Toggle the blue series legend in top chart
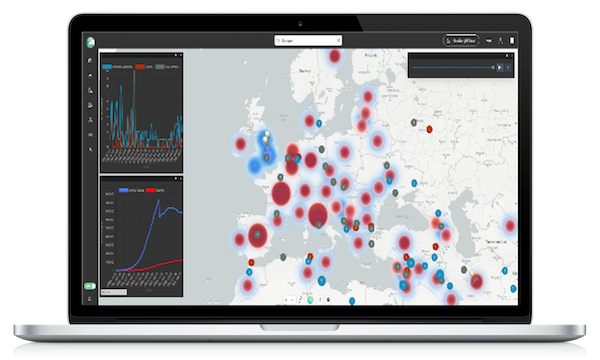Viewport: 600px width, 360px height. coord(117,67)
